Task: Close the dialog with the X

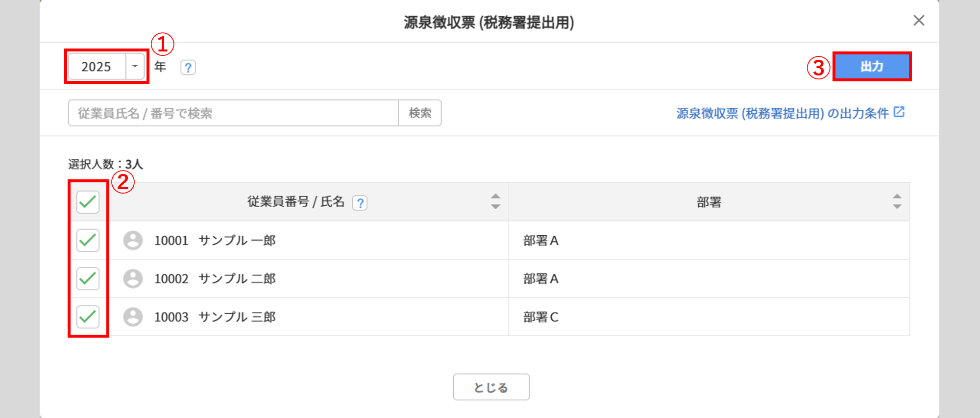Action: [x=919, y=21]
